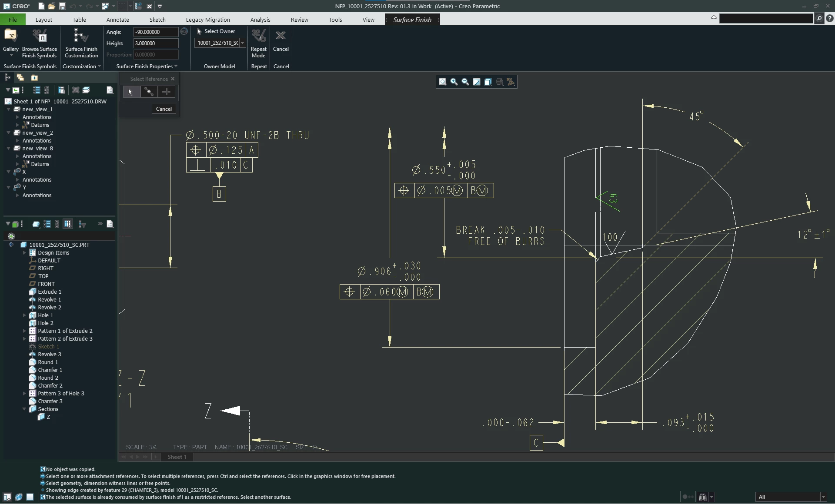Switch to the Legacy Migration tab
Screen dimensions: 835x504
tap(207, 20)
